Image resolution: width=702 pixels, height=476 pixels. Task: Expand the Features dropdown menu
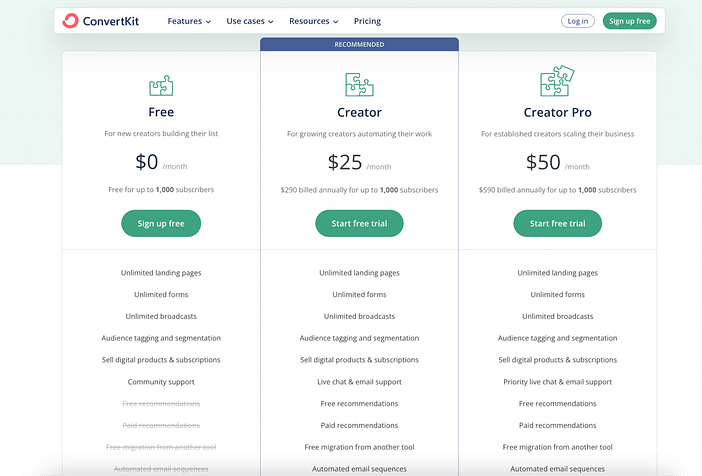pyautogui.click(x=189, y=21)
